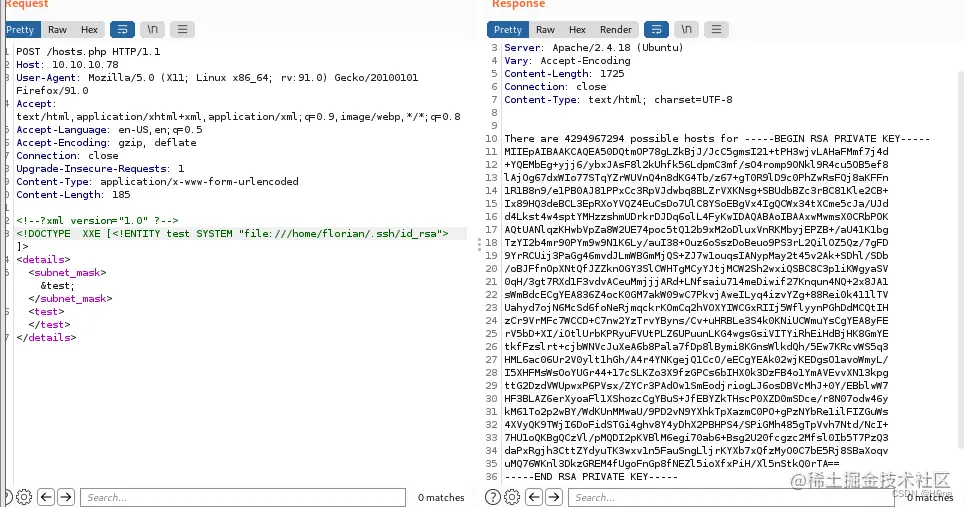This screenshot has width=967, height=507.
Task: Click the Request panel search field
Action: tap(243, 497)
